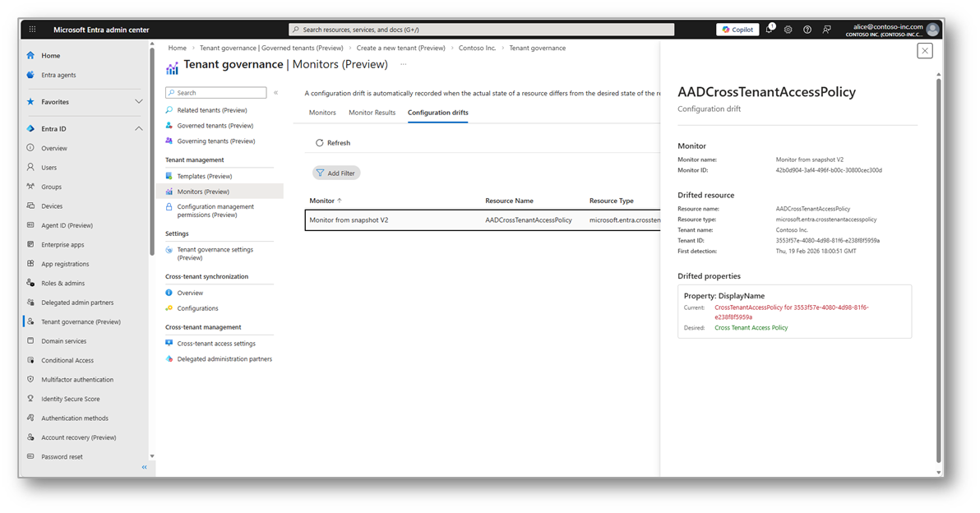Switch to the Monitor Results tab
The height and width of the screenshot is (513, 980).
click(372, 113)
